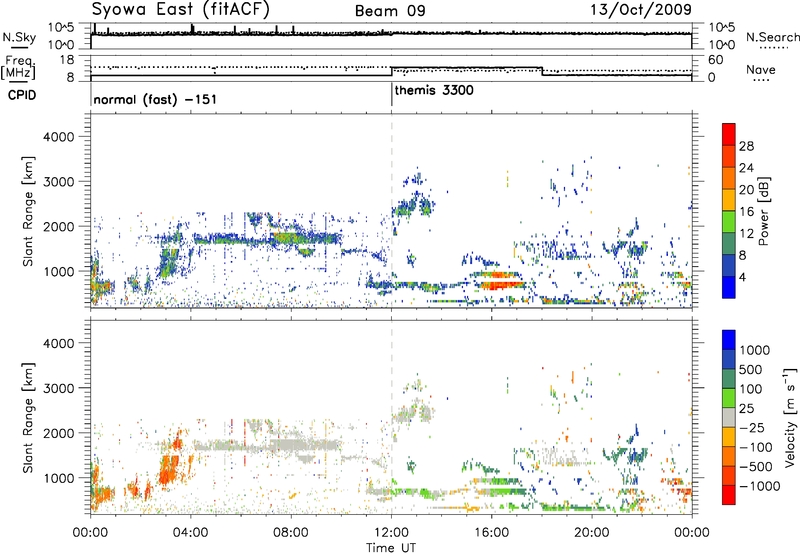Pick the orange Velocity segment between -100 and -500
Screen dimensions: 800x554
pyautogui.click(x=729, y=456)
